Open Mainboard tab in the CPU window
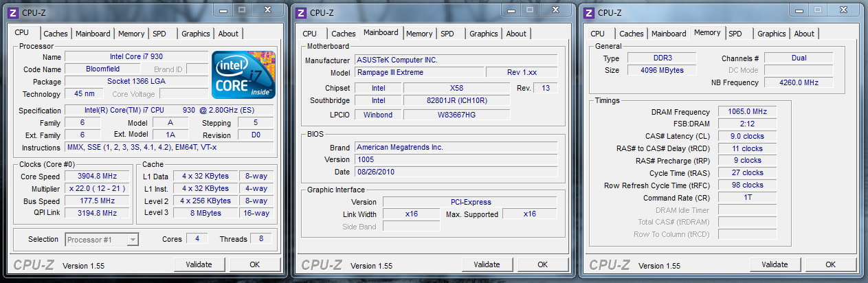Image resolution: width=868 pixels, height=283 pixels. pyautogui.click(x=93, y=34)
